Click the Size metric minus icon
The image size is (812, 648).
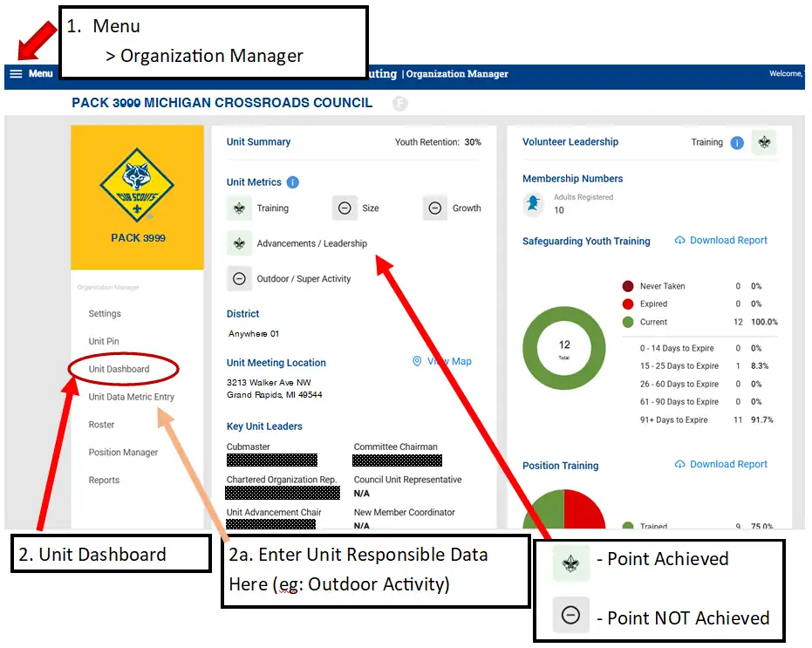pos(345,208)
